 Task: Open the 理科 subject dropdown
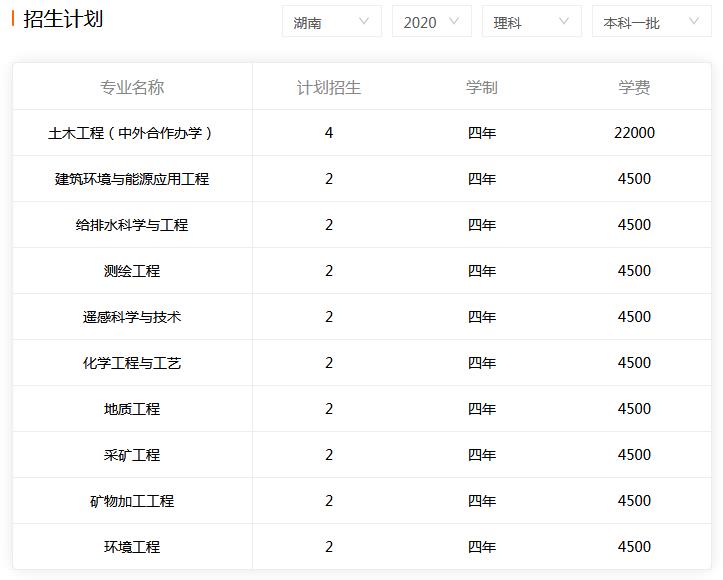pos(531,22)
